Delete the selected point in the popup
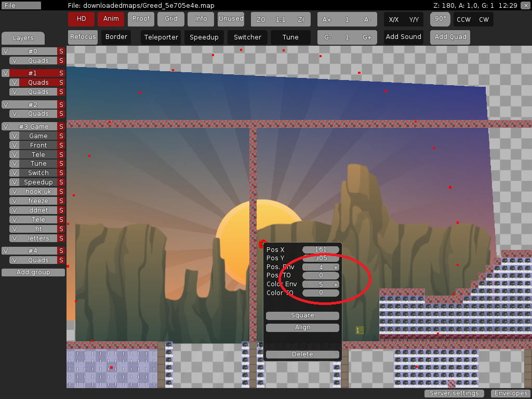The width and height of the screenshot is (532, 399). (x=302, y=354)
